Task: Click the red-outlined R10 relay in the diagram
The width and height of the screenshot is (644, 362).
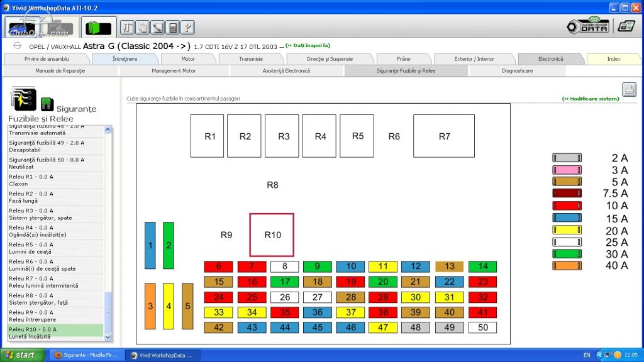Action: click(272, 235)
